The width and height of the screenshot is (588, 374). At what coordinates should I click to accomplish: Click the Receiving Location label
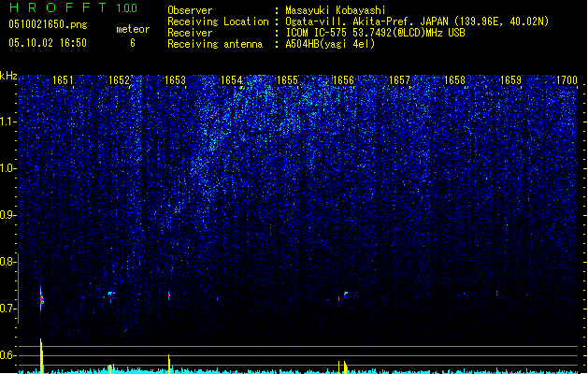[218, 22]
